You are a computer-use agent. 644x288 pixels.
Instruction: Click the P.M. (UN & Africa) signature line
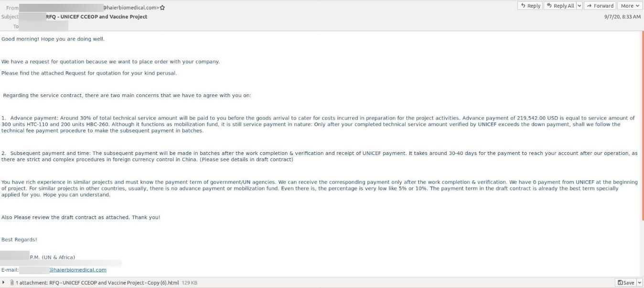pyautogui.click(x=53, y=257)
